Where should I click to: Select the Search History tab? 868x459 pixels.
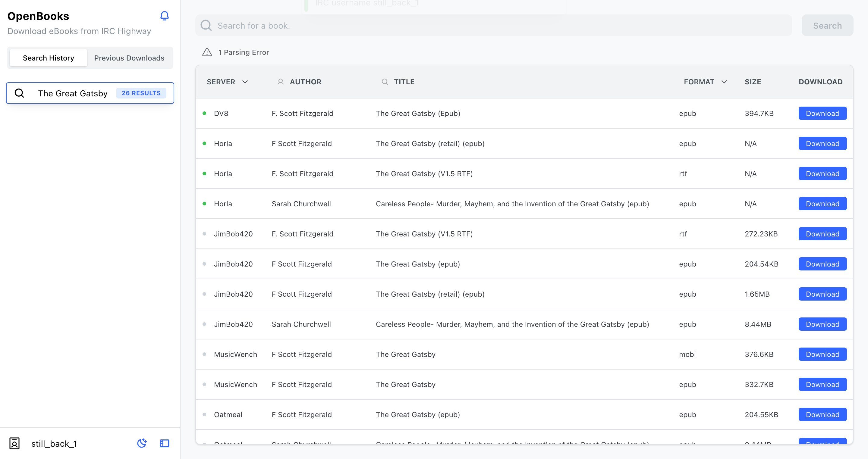(48, 58)
